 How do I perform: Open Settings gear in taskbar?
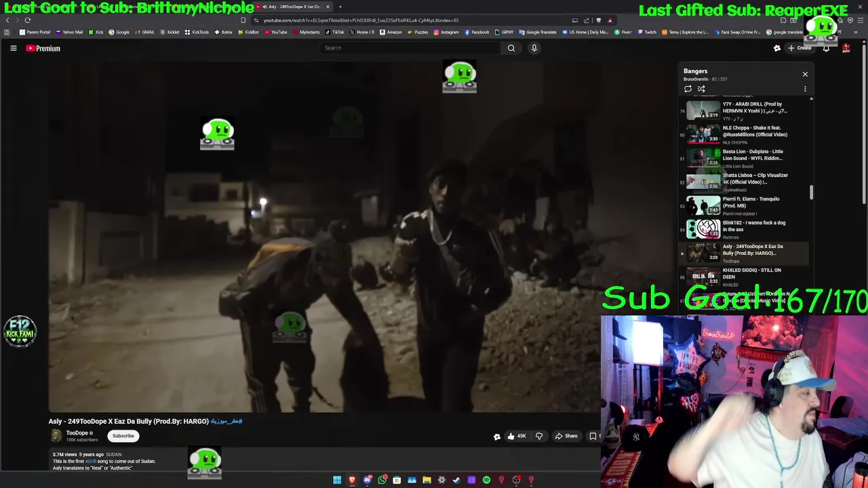click(x=441, y=480)
